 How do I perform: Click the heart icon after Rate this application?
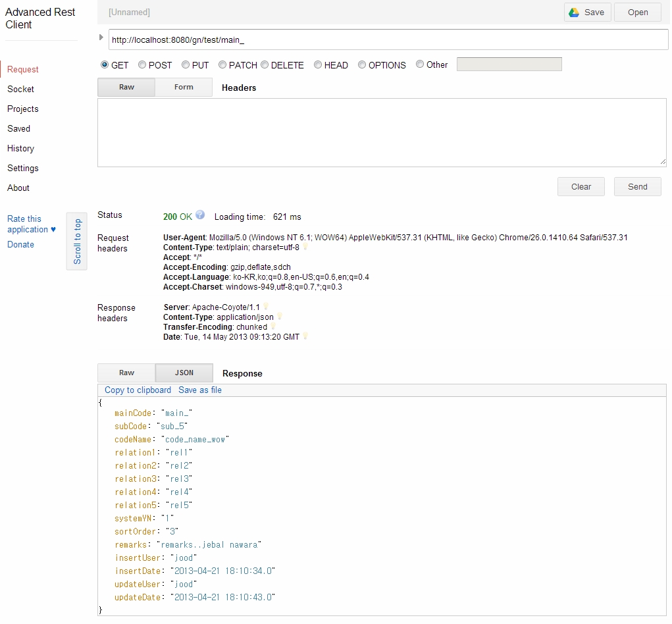tap(53, 230)
